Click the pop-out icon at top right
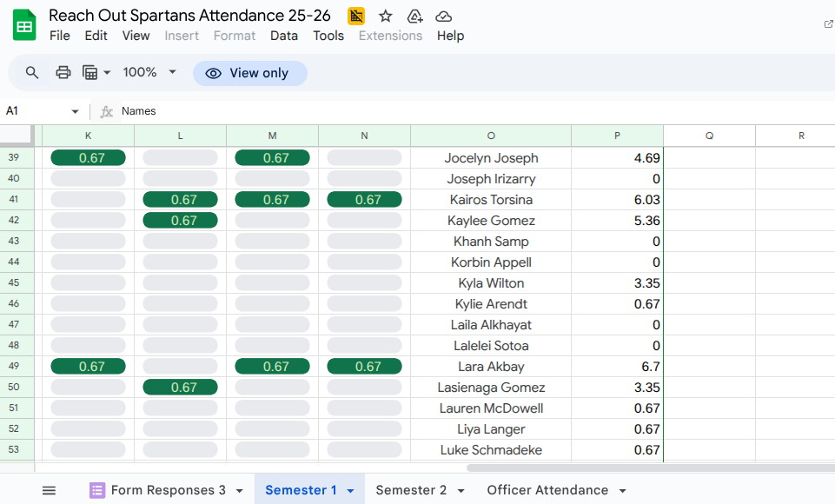 point(828,23)
